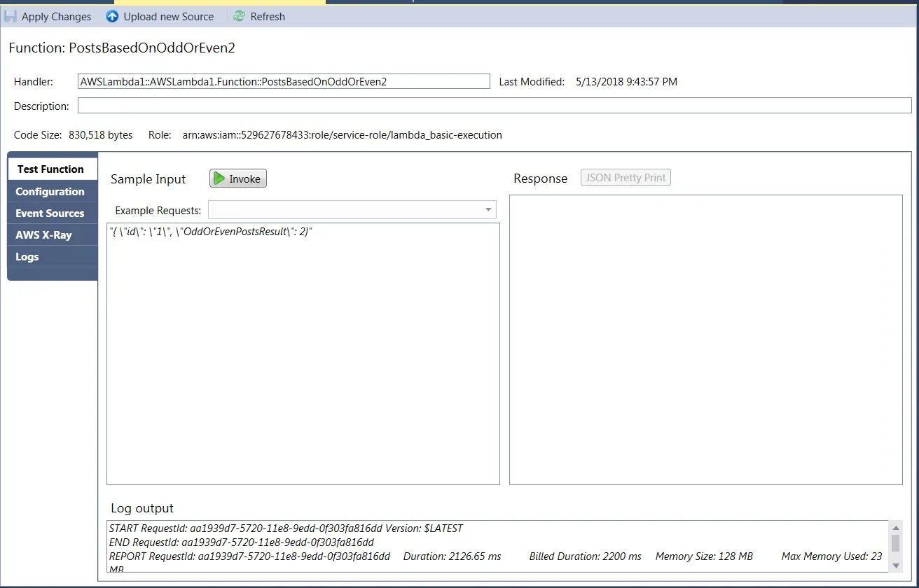Click the END RequestId log line
This screenshot has width=919, height=588.
coord(242,542)
